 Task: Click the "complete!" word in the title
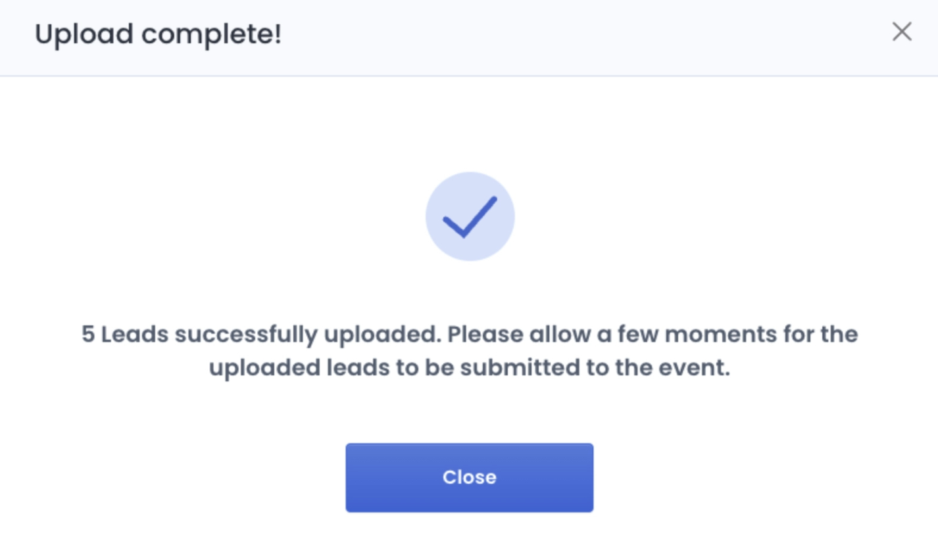pyautogui.click(x=211, y=34)
